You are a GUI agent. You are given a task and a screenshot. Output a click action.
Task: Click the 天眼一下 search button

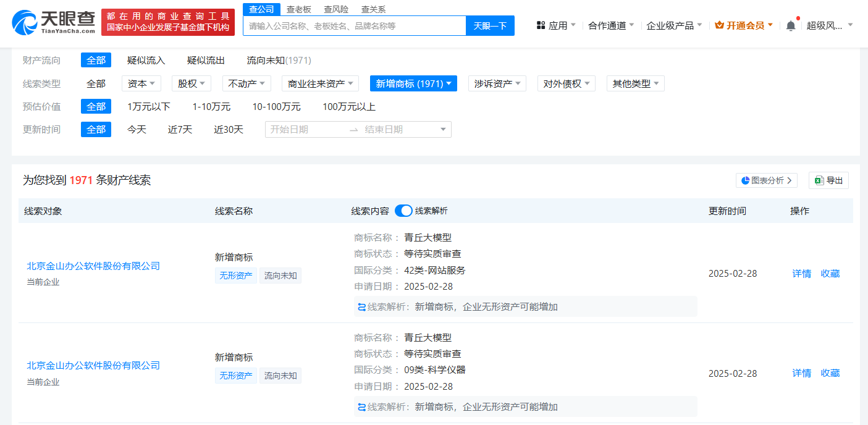tap(490, 26)
